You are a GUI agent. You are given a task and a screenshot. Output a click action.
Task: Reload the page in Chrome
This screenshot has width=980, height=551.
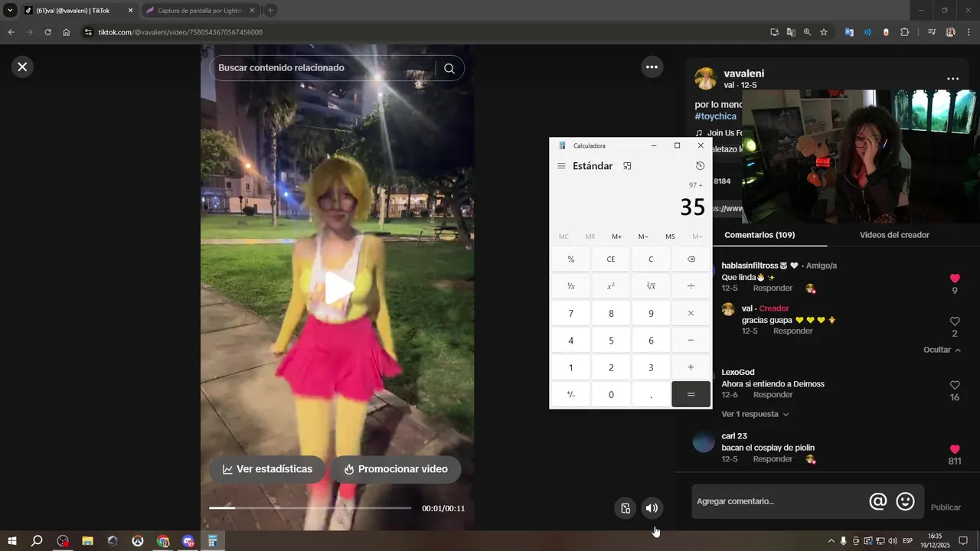click(x=47, y=32)
